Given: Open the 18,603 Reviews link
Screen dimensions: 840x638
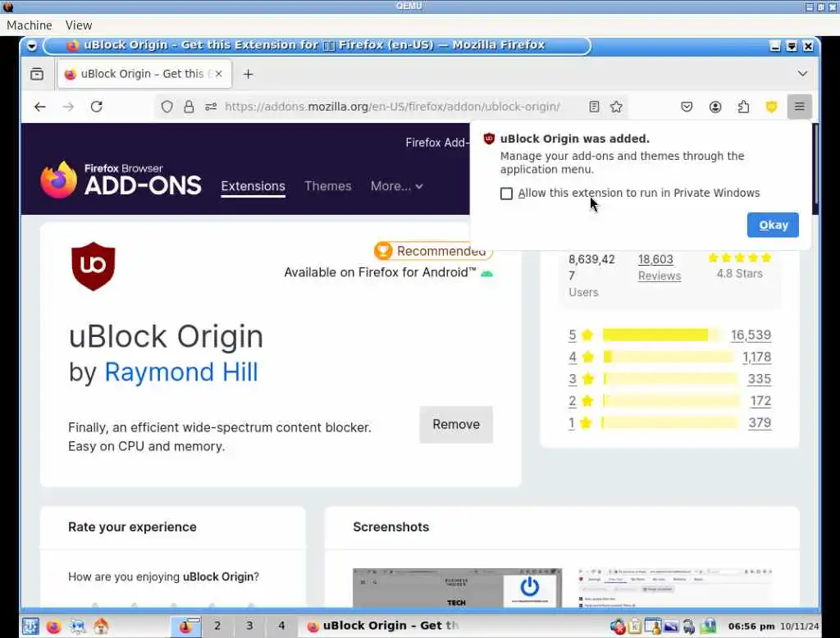Looking at the screenshot, I should tap(660, 267).
